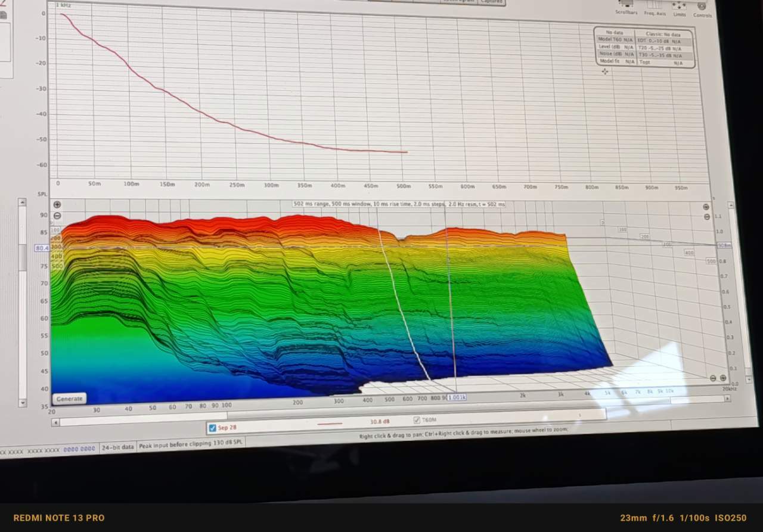Open the Scrollbars toolbar button
Screen dimensions: 763x532
[626, 7]
